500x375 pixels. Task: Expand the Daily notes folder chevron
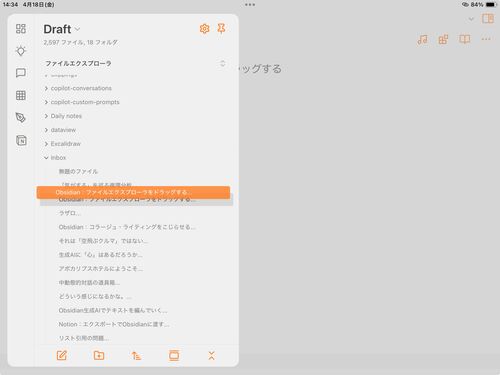tap(46, 116)
